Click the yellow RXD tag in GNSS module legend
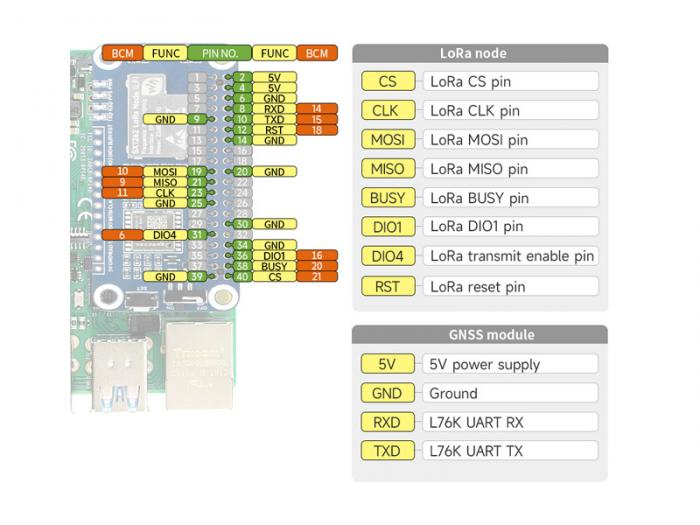The image size is (700, 525). click(x=388, y=422)
